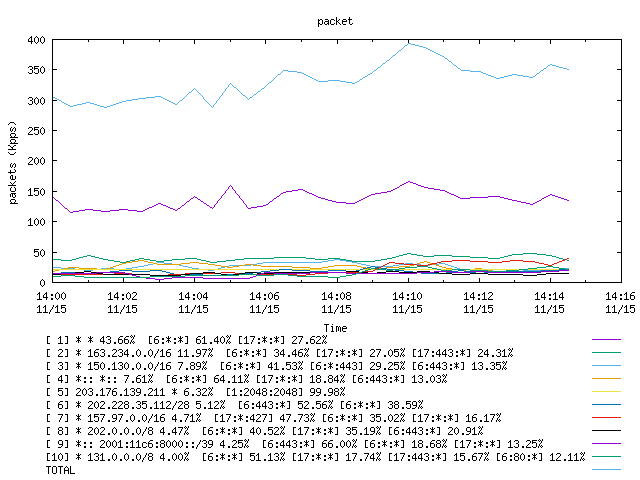Image resolution: width=640 pixels, height=480 pixels.
Task: Click '[17:*:427] 47.73%' in legend row 7
Action: 264,418
